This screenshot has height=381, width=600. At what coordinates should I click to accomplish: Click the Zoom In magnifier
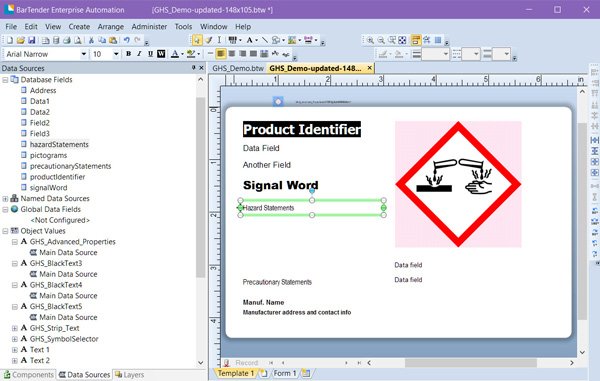[x=370, y=40]
